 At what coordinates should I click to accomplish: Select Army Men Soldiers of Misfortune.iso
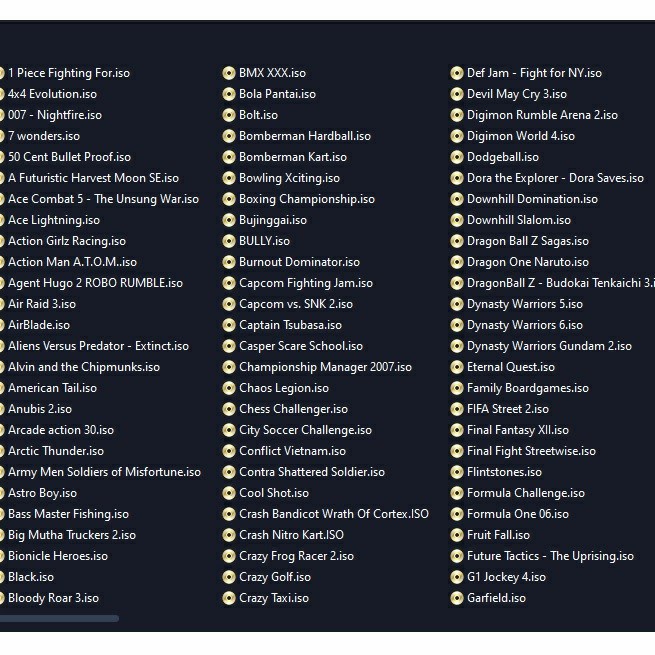104,472
